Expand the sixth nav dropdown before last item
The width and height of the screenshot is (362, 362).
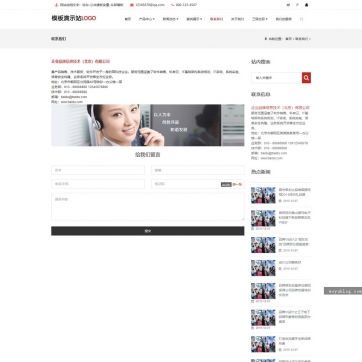[260, 19]
